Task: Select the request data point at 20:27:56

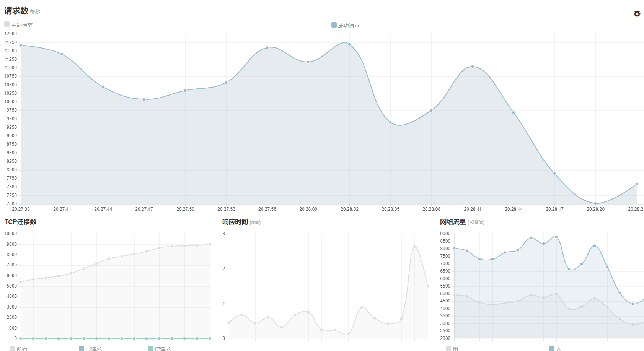Action: pos(267,47)
